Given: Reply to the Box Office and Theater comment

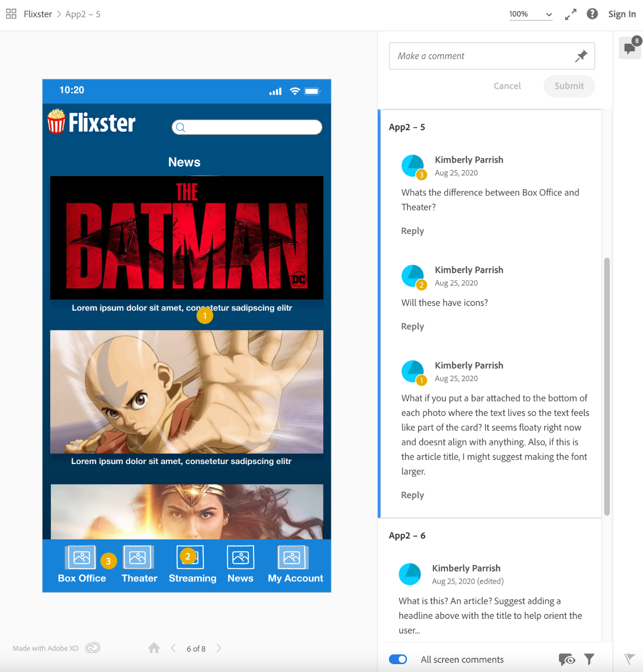Looking at the screenshot, I should click(412, 231).
